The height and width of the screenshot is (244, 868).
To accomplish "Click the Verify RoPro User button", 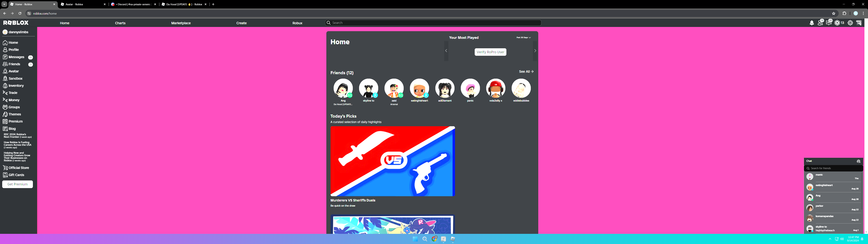I will tap(490, 52).
